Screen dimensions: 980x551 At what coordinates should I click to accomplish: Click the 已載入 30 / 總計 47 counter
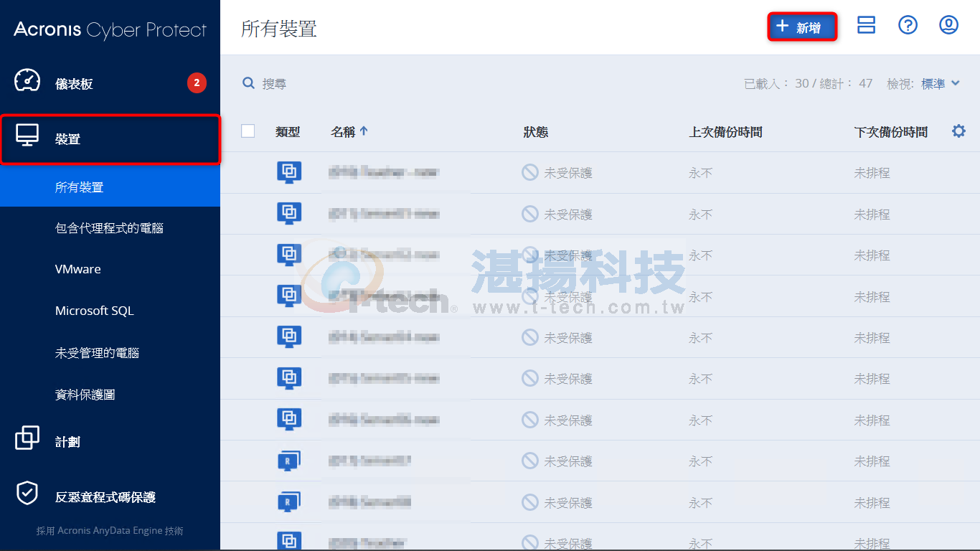(808, 84)
